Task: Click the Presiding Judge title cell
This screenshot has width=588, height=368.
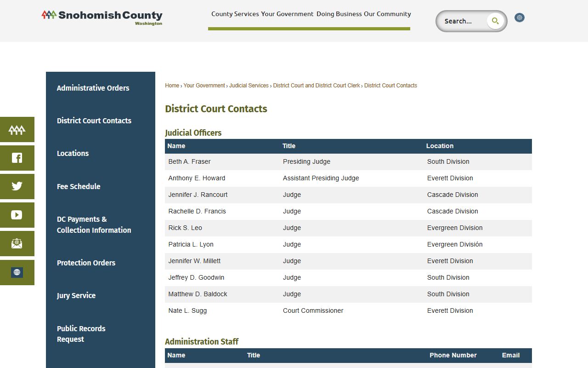Action: coord(306,161)
